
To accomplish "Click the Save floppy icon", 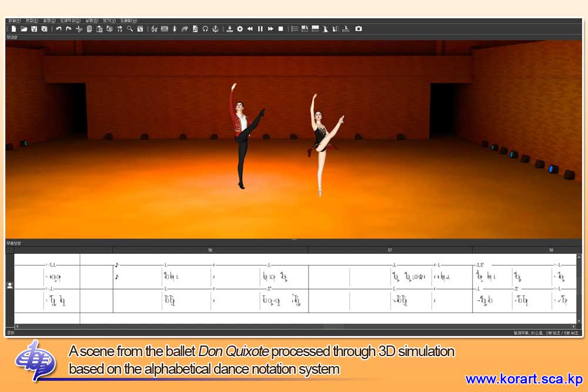I will [x=34, y=29].
